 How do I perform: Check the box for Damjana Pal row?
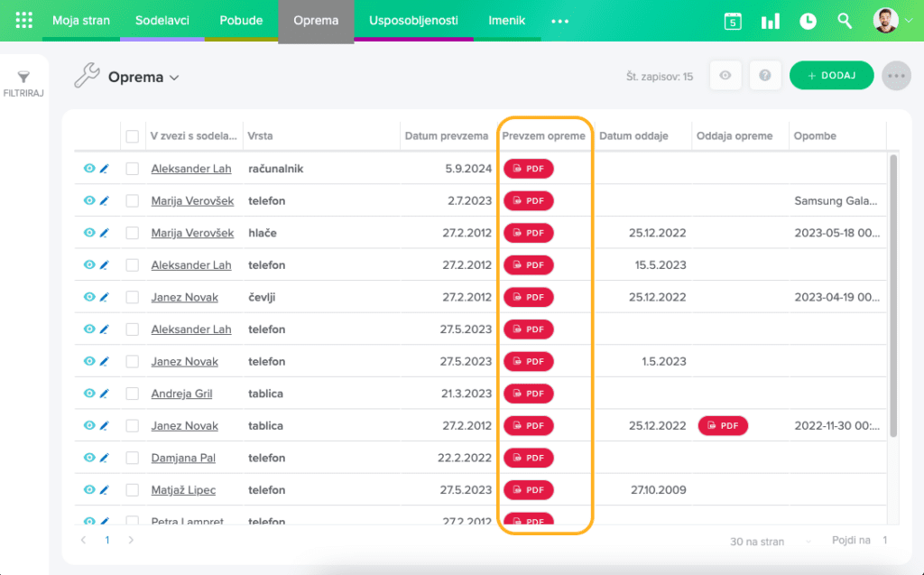(133, 458)
